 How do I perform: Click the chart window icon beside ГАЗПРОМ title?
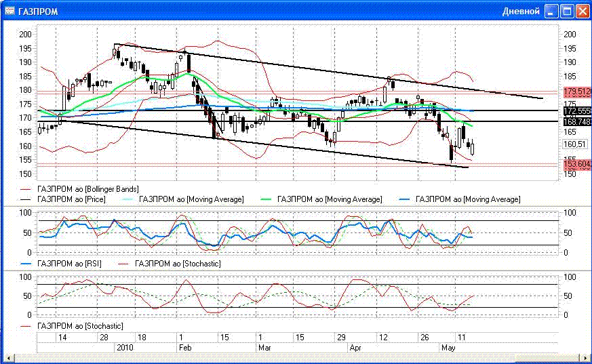tap(9, 11)
